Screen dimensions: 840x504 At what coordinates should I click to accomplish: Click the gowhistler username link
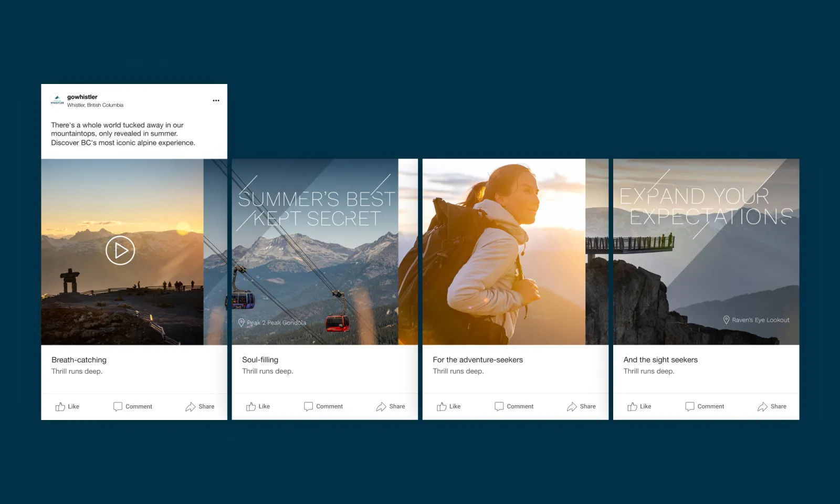(x=82, y=97)
